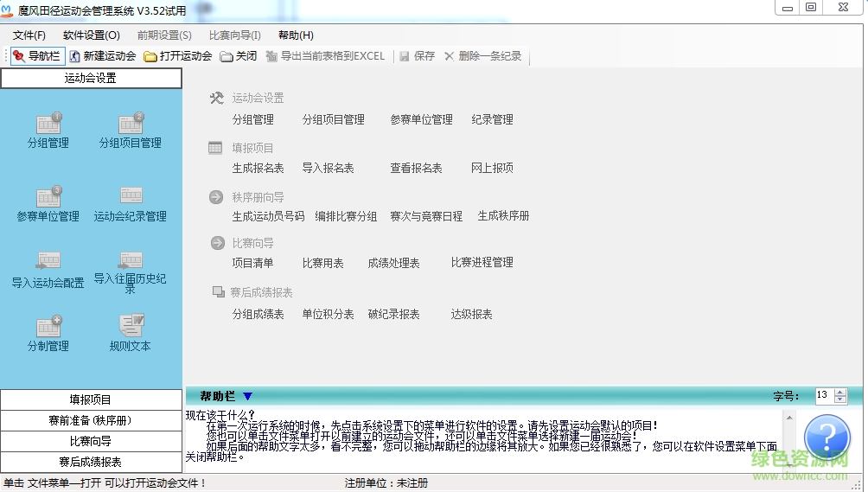Click 成绩处理表 link
Screen dimensions: 868x492
(393, 263)
